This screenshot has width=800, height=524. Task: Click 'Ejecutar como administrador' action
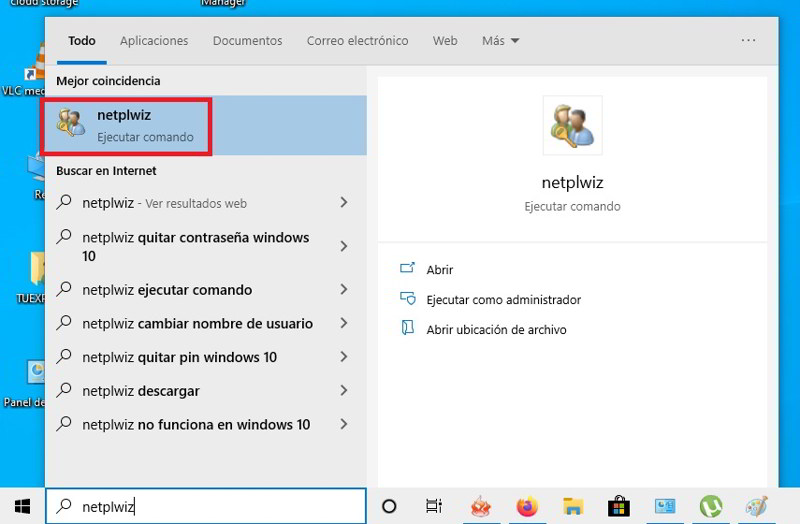503,299
